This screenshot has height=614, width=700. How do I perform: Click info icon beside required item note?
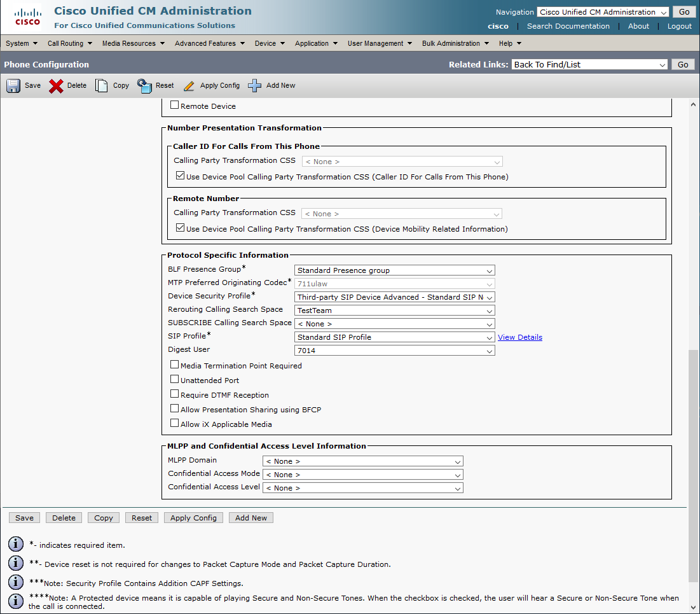16,544
